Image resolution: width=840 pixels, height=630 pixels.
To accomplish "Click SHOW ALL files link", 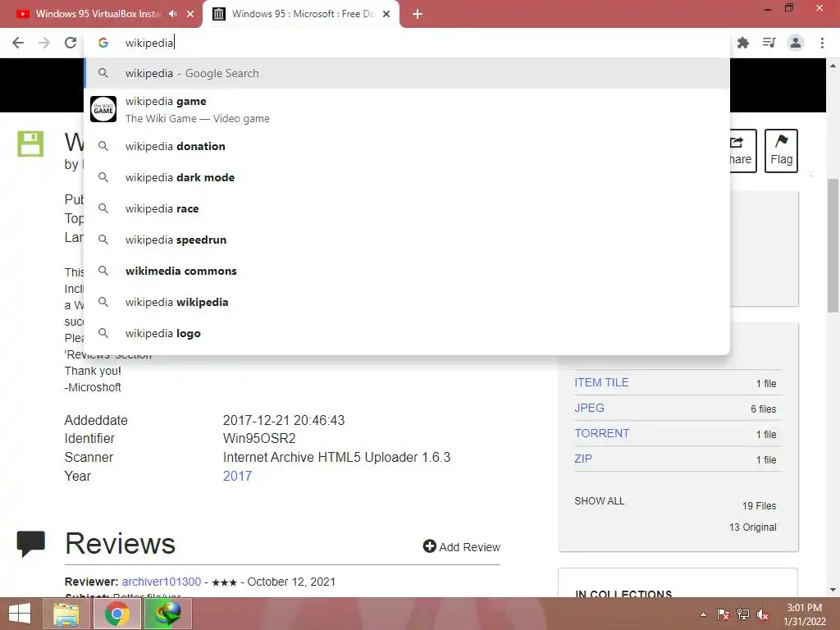I will pyautogui.click(x=600, y=501).
